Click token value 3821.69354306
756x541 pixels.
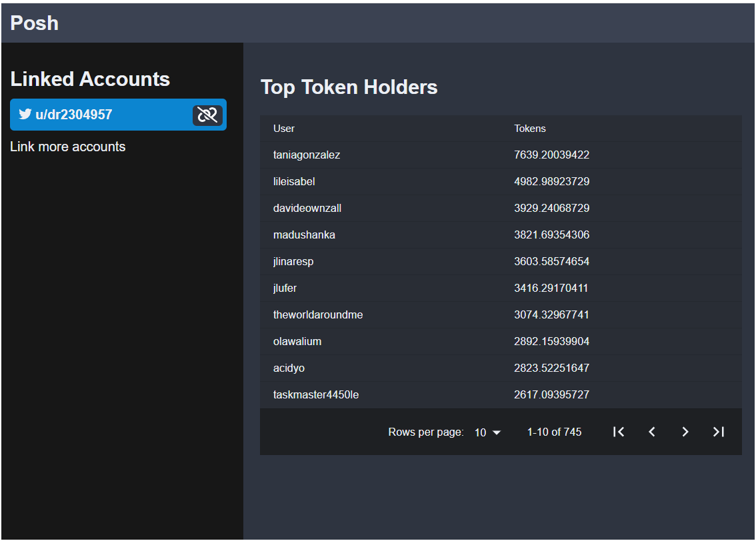[551, 235]
